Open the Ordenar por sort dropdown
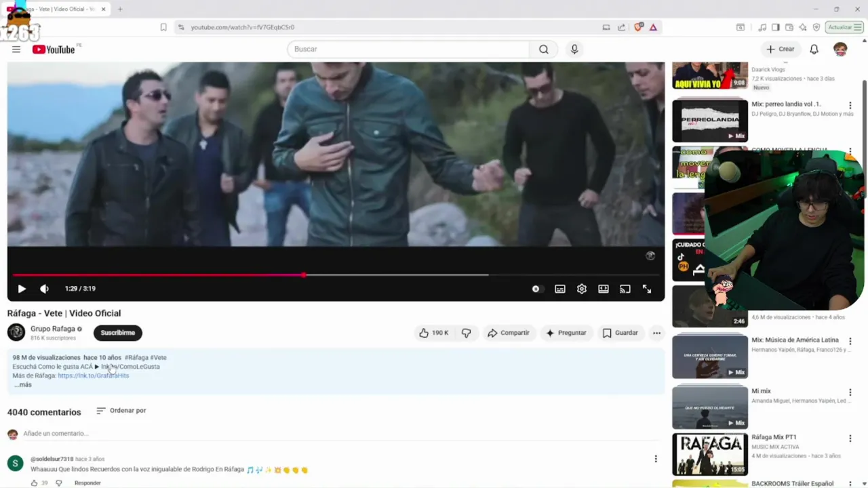 121,411
